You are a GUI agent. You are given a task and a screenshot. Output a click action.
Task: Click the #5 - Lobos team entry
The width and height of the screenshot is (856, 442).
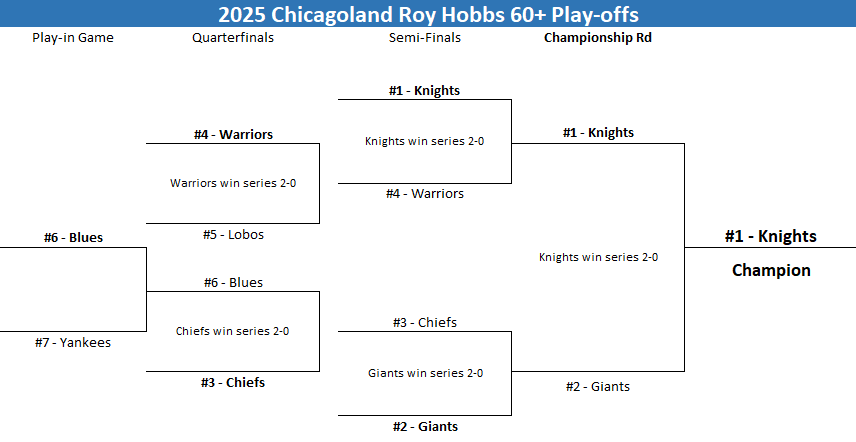pos(232,235)
